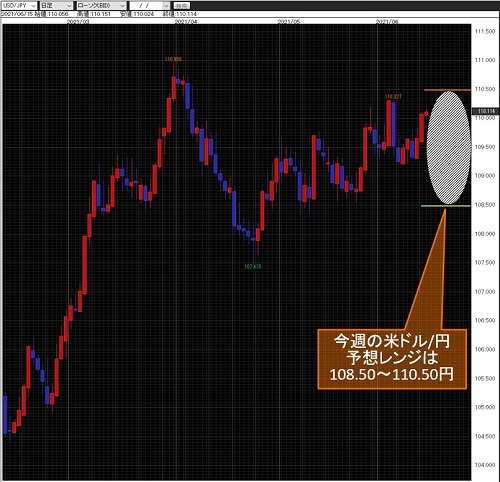Click the date input field with slashes

tap(146, 6)
